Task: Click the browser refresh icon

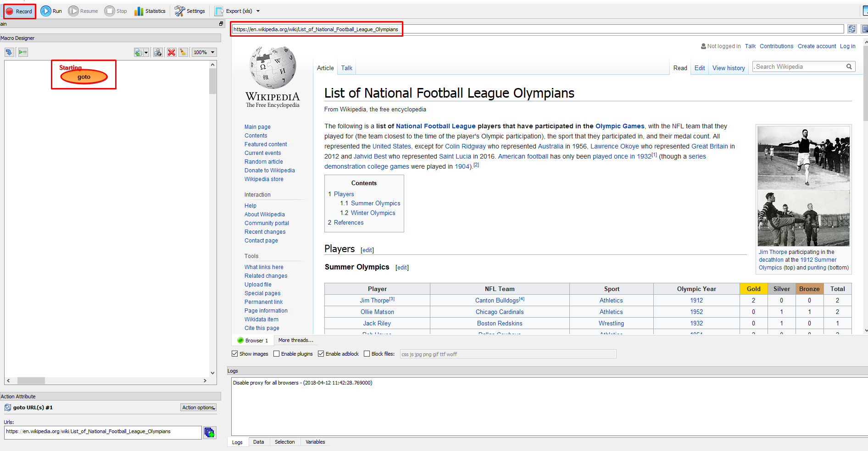Action: coord(852,29)
